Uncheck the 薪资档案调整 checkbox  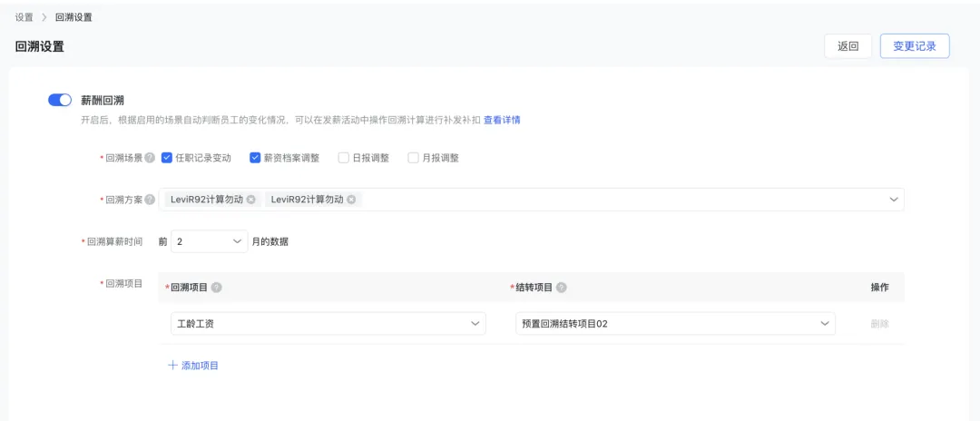coord(255,158)
